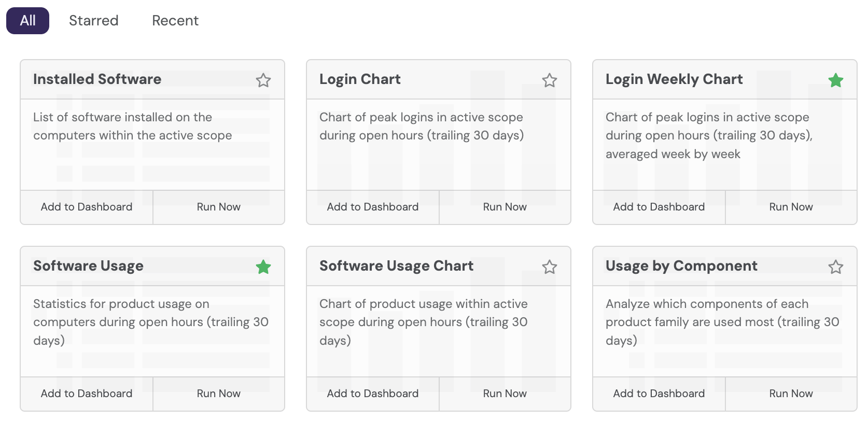Viewport: 868px width, 421px height.
Task: Unstar the Login Weekly Chart report
Action: (836, 80)
